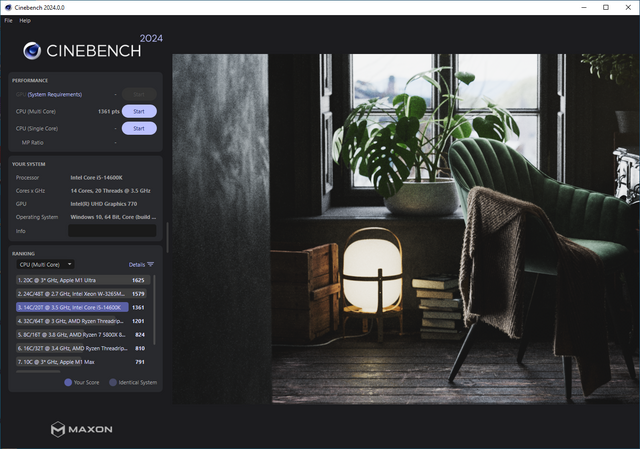Viewport: 640px width, 449px height.
Task: Start the CPU (Multi Core) benchmark
Action: click(x=139, y=111)
